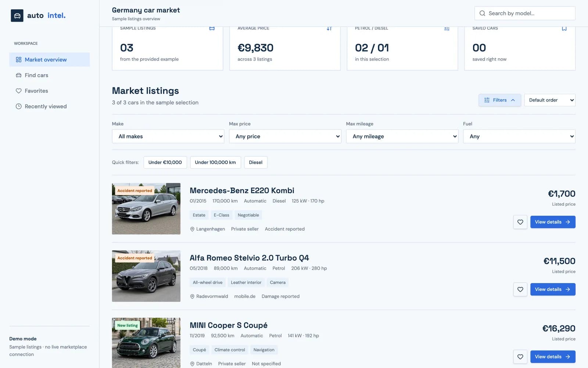Click the Market overview grid icon

(18, 60)
